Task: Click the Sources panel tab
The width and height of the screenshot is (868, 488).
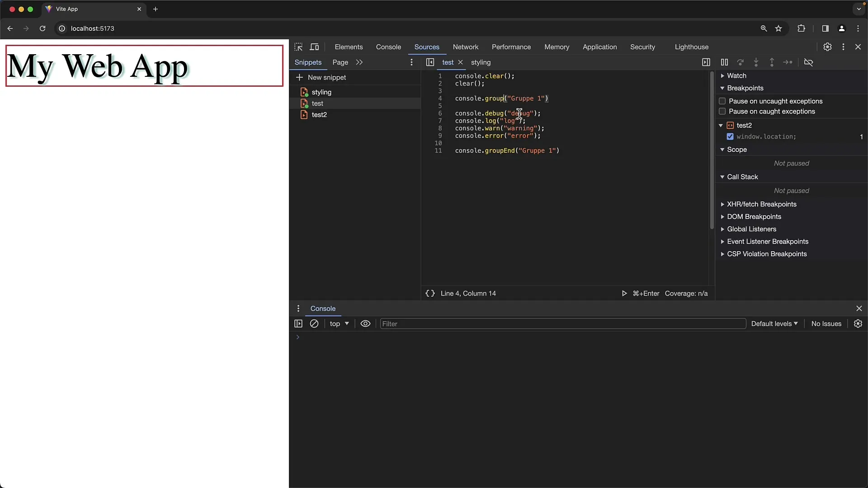Action: pos(427,47)
